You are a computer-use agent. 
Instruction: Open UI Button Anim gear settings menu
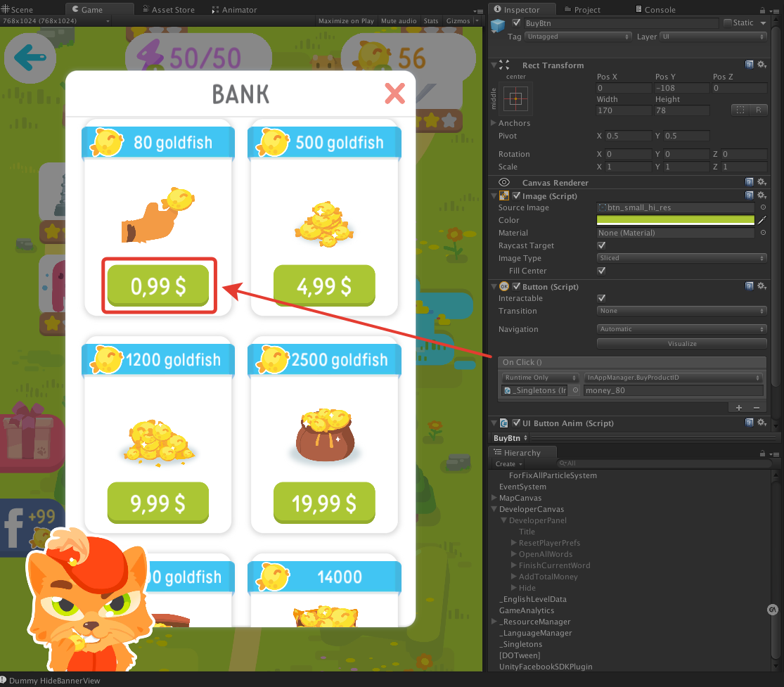pos(762,423)
